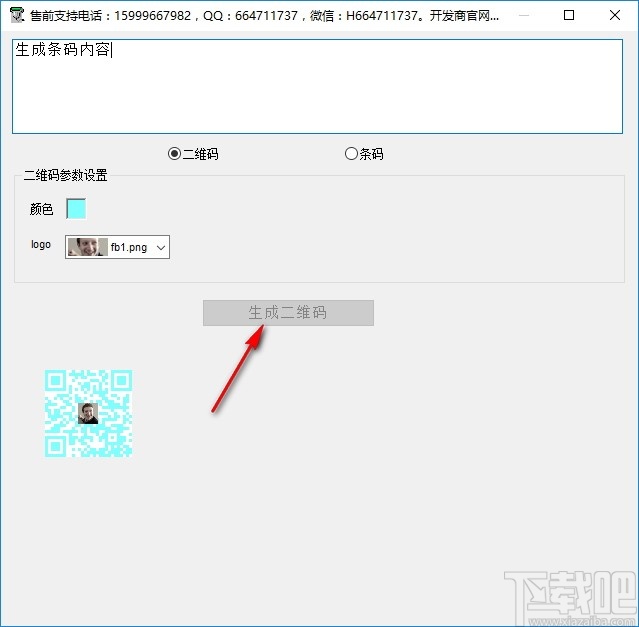The width and height of the screenshot is (639, 627).
Task: Click the title bar text 售前支持电话
Action: [x=66, y=16]
